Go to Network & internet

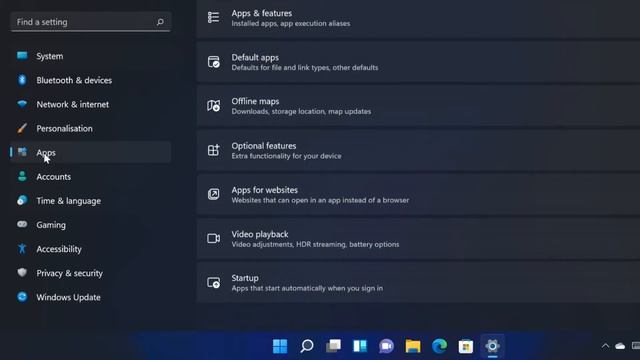click(91, 104)
